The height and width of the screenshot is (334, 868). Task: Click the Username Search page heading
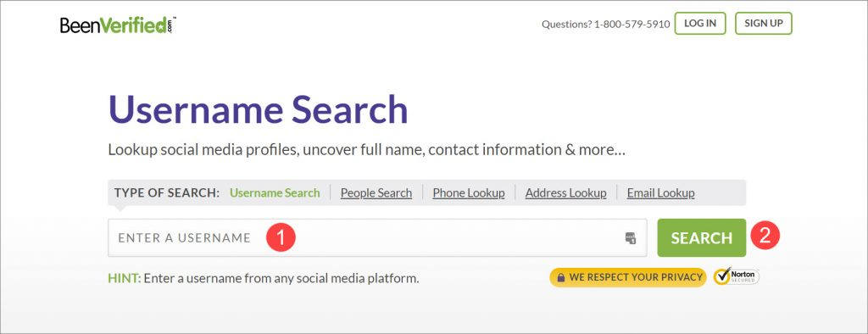[258, 109]
